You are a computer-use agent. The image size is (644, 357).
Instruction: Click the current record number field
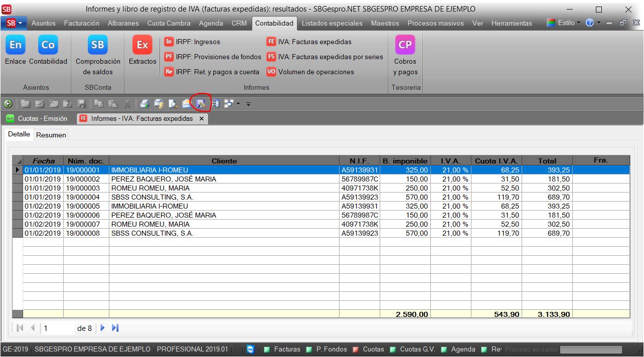[58, 328]
